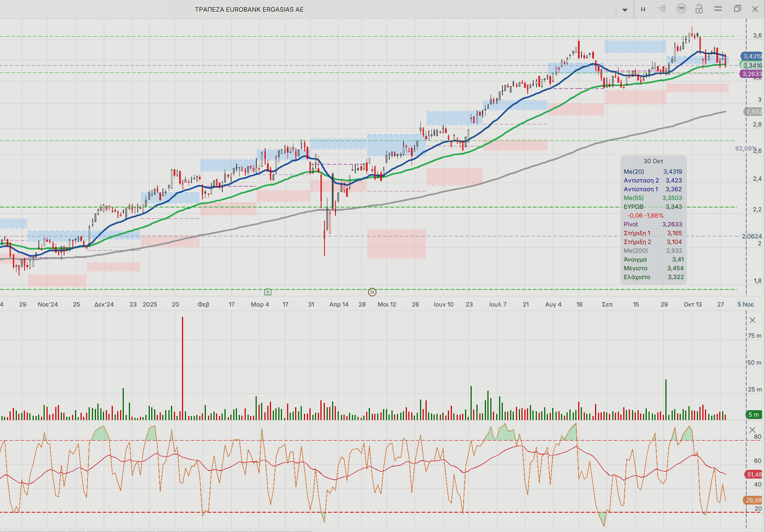Viewport: 765px width, 532px height.
Task: Click the two-bar menu icon
Action: tap(718, 9)
